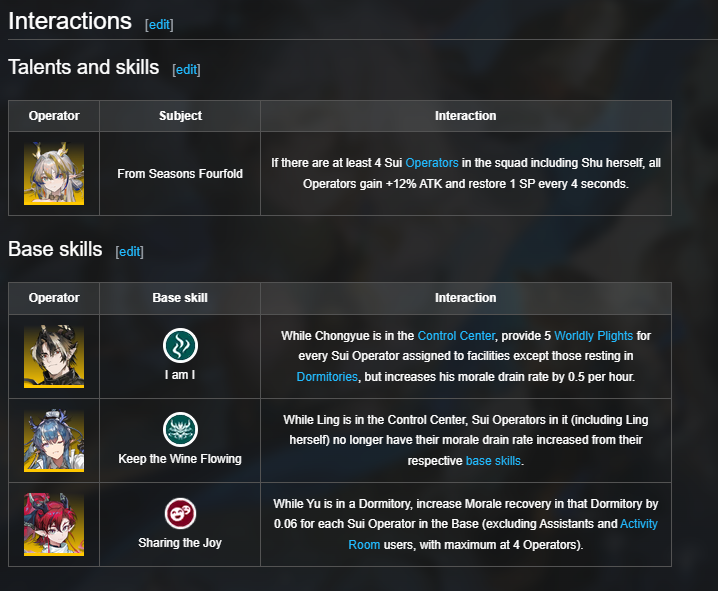Open the Operators link in Shu's interaction

point(432,163)
